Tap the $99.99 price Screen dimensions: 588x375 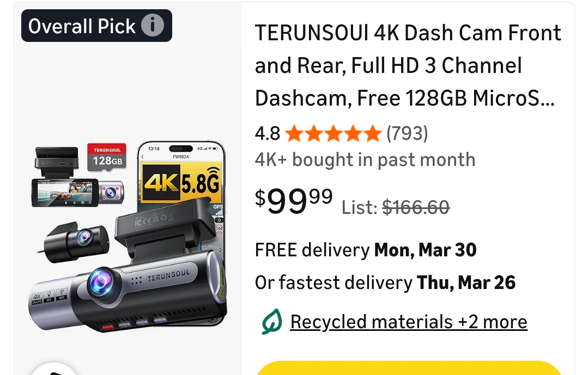click(x=294, y=200)
